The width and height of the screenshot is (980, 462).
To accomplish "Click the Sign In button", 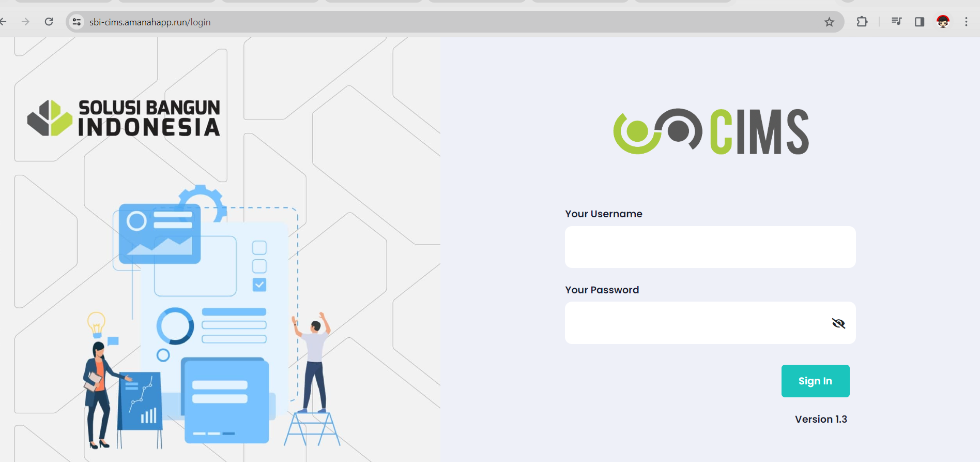I will 815,381.
